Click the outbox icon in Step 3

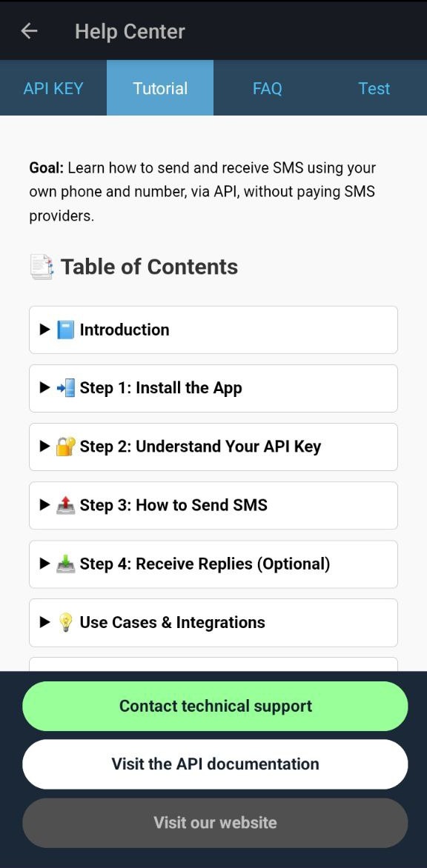point(65,505)
